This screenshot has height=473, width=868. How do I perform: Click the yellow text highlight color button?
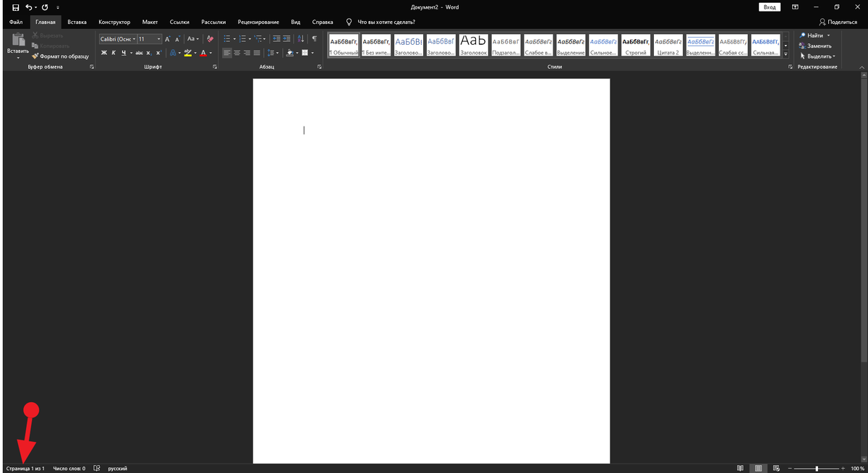[188, 53]
